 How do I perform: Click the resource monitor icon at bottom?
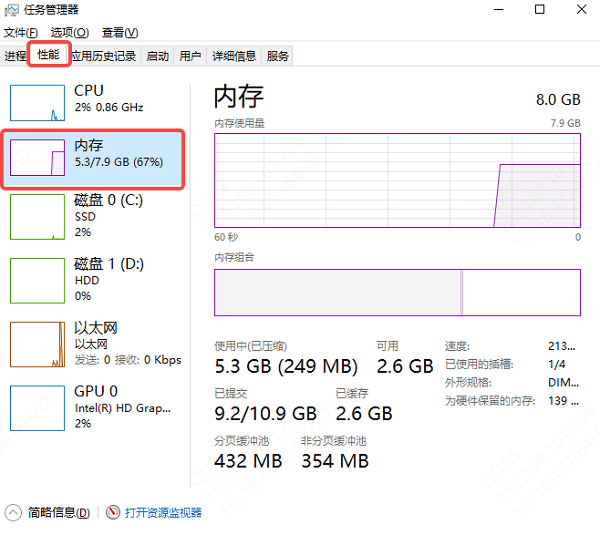tap(113, 513)
